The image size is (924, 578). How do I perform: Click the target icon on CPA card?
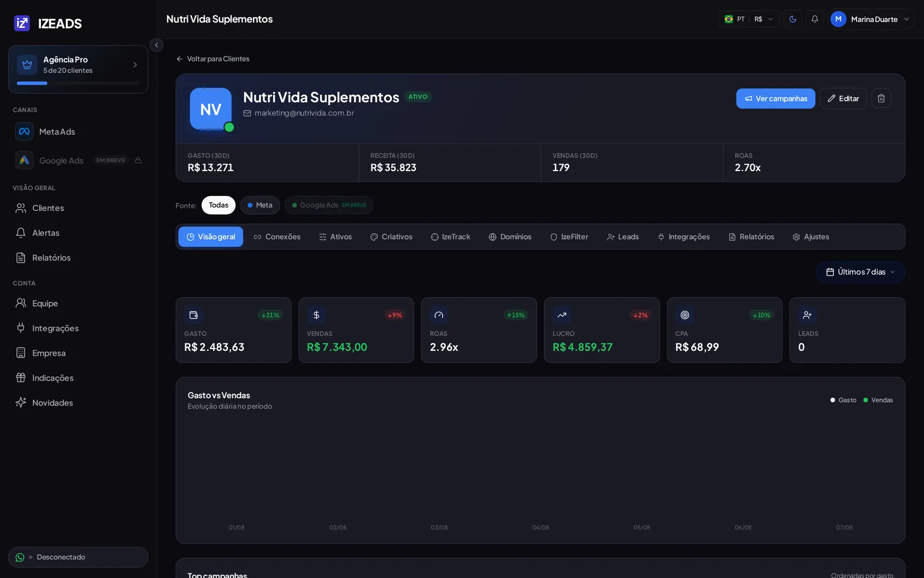(685, 315)
